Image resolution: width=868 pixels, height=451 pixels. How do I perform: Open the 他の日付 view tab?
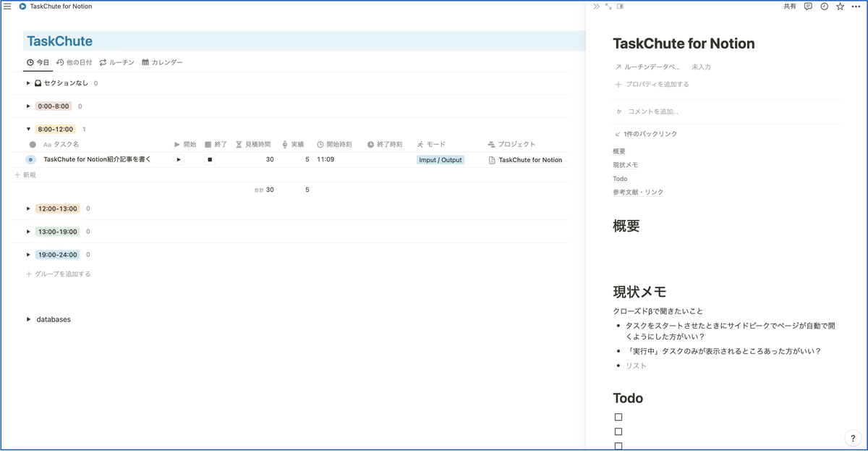tap(75, 62)
